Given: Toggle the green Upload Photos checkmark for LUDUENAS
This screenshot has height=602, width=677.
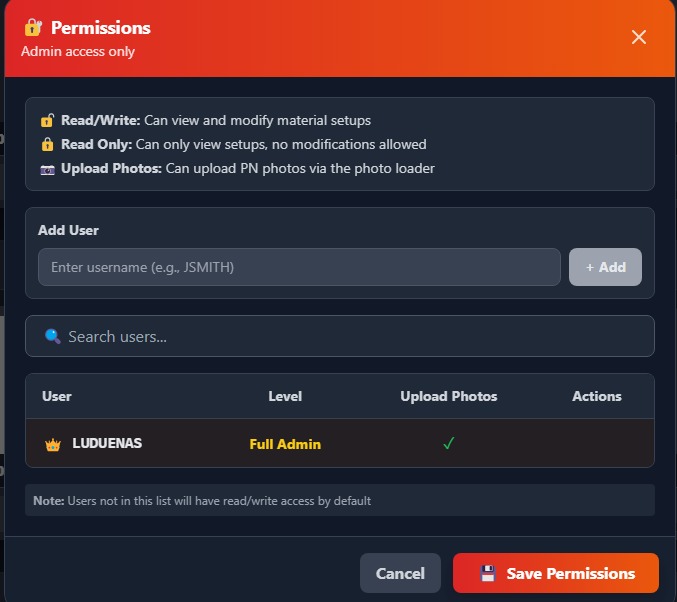Looking at the screenshot, I should tap(448, 443).
